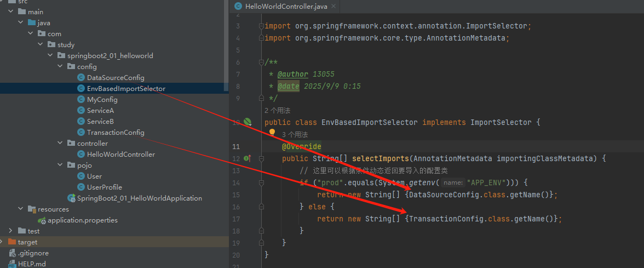
Task: Select the pojo folder icon
Action: (x=71, y=166)
